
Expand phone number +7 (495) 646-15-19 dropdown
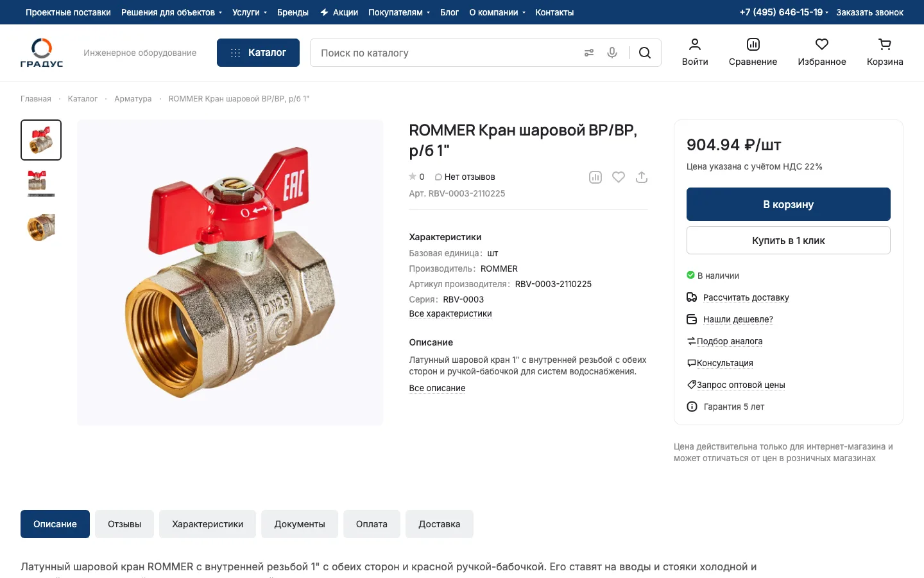(x=784, y=12)
